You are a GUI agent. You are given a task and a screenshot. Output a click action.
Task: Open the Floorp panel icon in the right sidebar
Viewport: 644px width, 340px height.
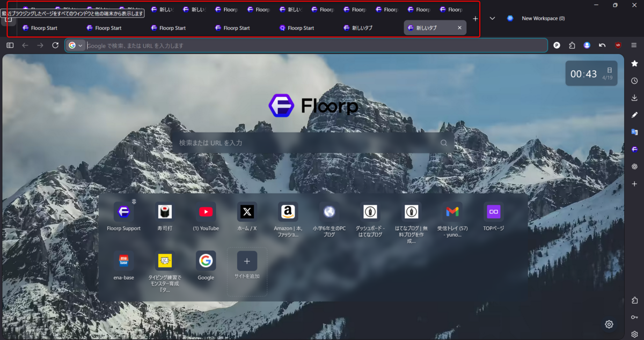[x=635, y=149]
